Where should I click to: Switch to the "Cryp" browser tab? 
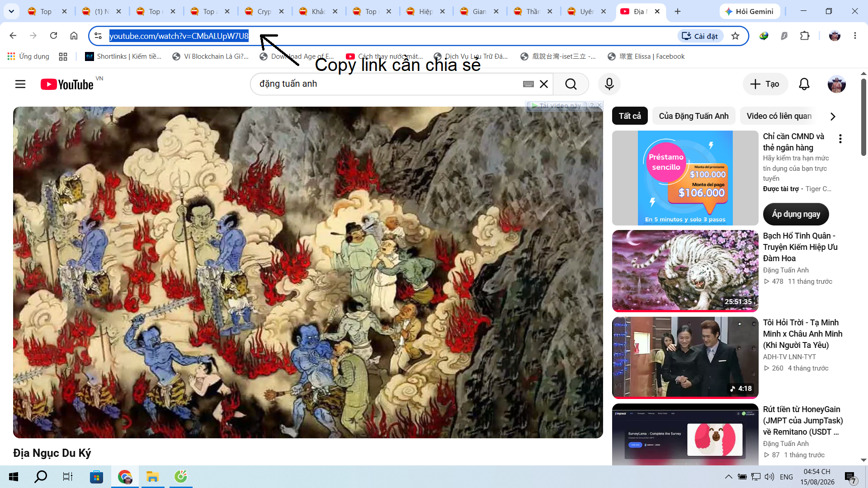264,11
